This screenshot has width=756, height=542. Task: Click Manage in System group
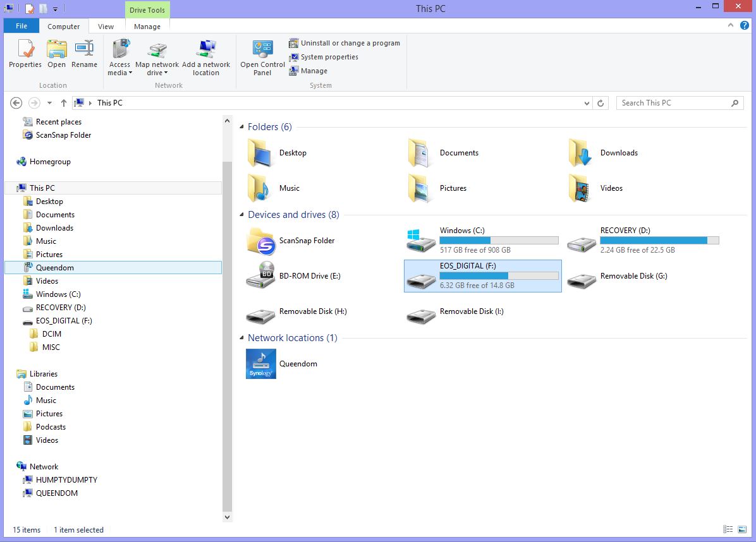pyautogui.click(x=308, y=71)
